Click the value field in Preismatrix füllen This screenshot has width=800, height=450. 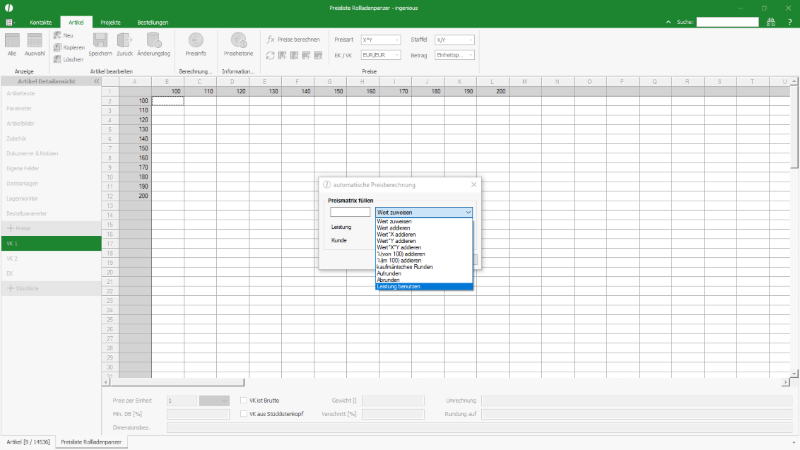pos(350,212)
